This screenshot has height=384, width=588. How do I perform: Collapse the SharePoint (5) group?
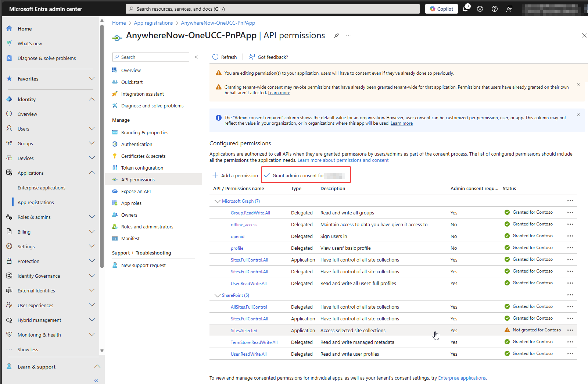[218, 295]
